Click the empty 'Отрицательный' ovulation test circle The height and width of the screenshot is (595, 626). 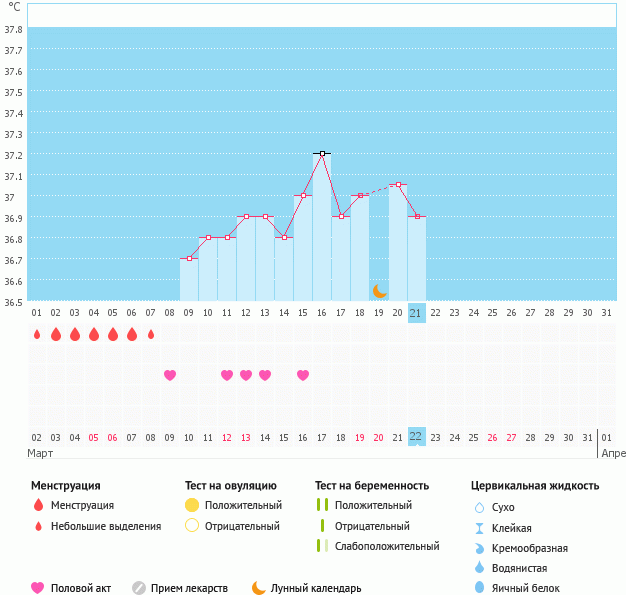pos(192,526)
